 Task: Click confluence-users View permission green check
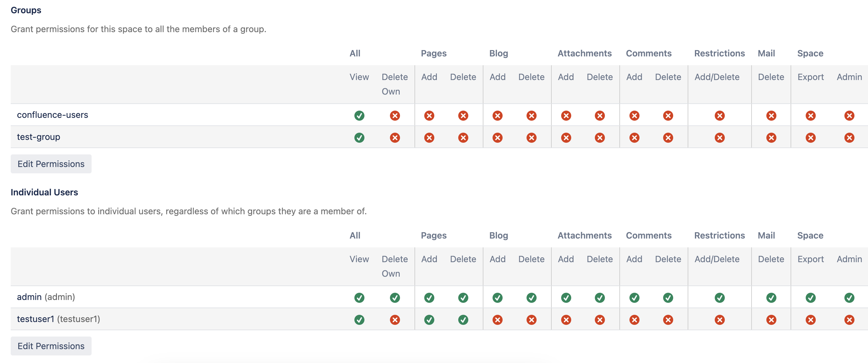point(359,116)
